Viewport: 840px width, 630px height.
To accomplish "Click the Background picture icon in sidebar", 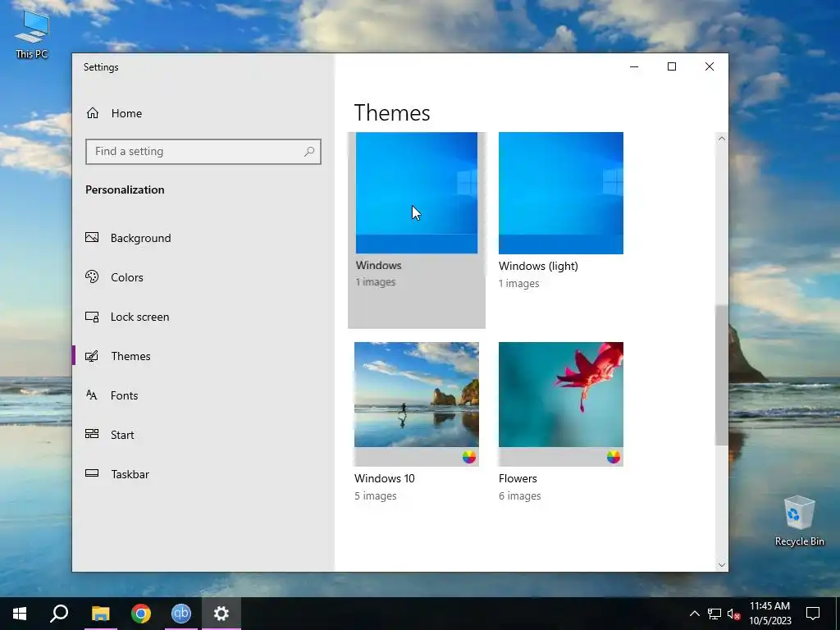I will (x=92, y=237).
